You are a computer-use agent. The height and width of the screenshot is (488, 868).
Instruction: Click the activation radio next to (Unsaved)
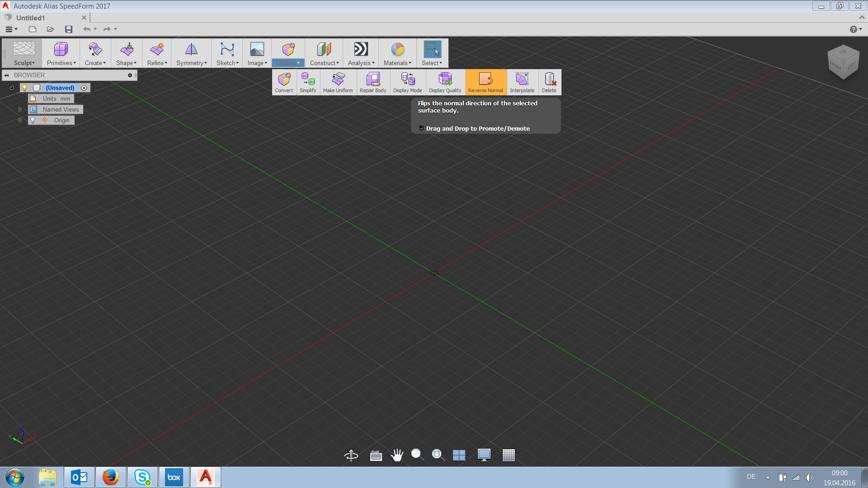84,88
